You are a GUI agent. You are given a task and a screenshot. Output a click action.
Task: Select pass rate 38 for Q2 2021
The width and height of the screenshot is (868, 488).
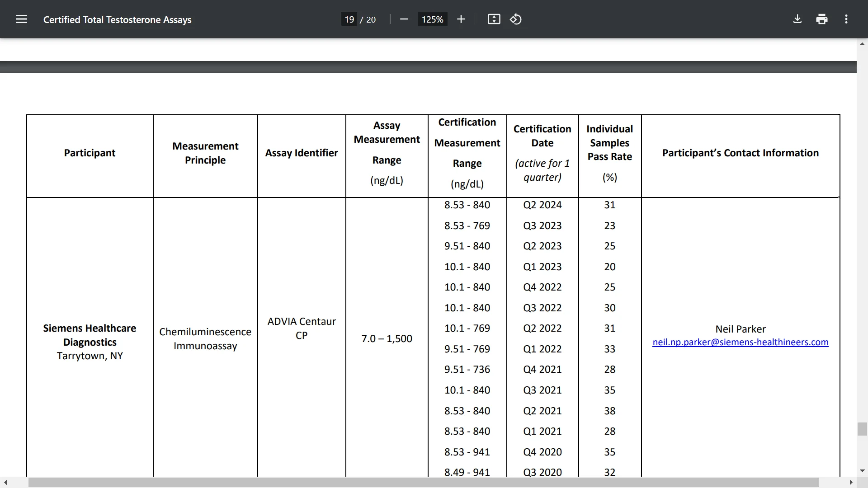[x=610, y=411]
